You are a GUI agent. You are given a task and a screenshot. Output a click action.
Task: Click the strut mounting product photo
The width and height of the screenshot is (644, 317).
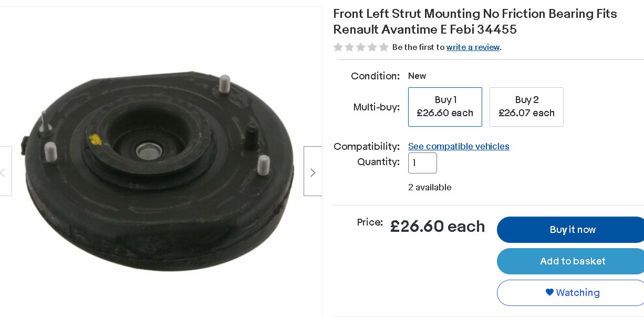(x=158, y=168)
